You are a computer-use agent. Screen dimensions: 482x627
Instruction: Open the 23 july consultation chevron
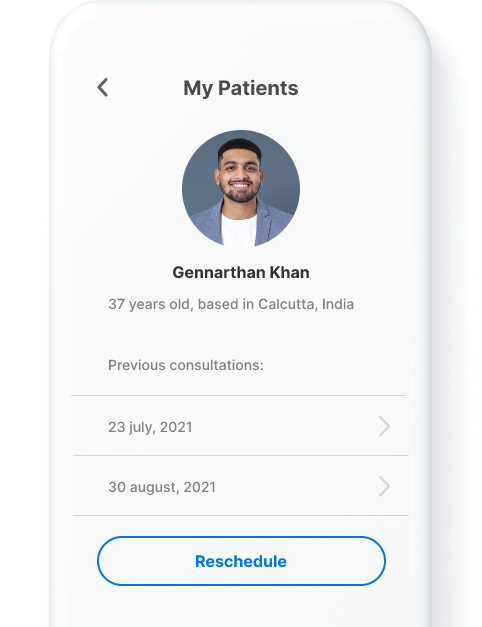(x=384, y=426)
